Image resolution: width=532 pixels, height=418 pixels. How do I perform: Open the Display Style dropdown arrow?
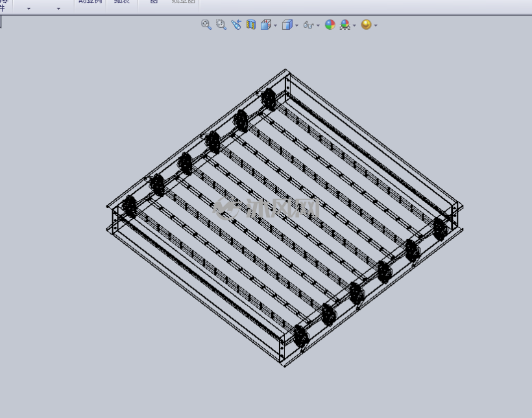[x=297, y=25]
